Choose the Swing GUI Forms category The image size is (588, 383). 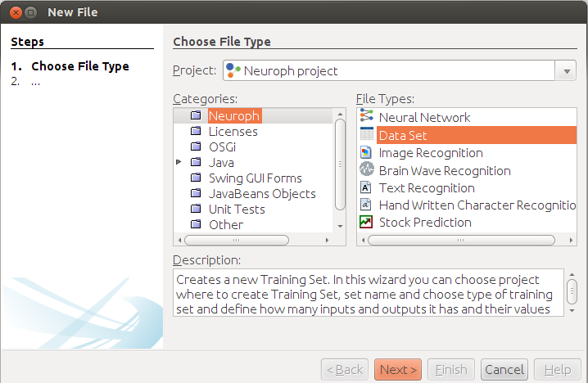tap(255, 178)
